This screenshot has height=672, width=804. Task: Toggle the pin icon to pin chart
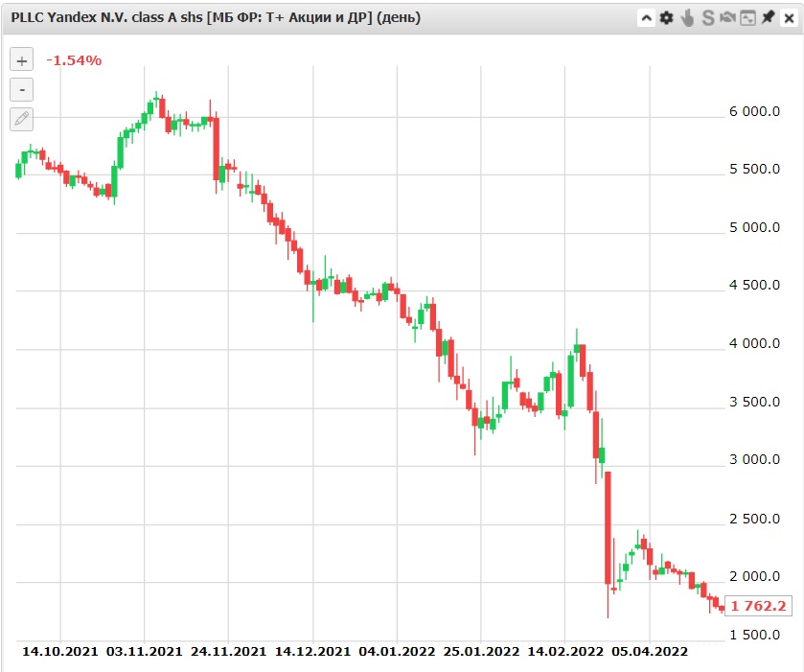(x=768, y=18)
